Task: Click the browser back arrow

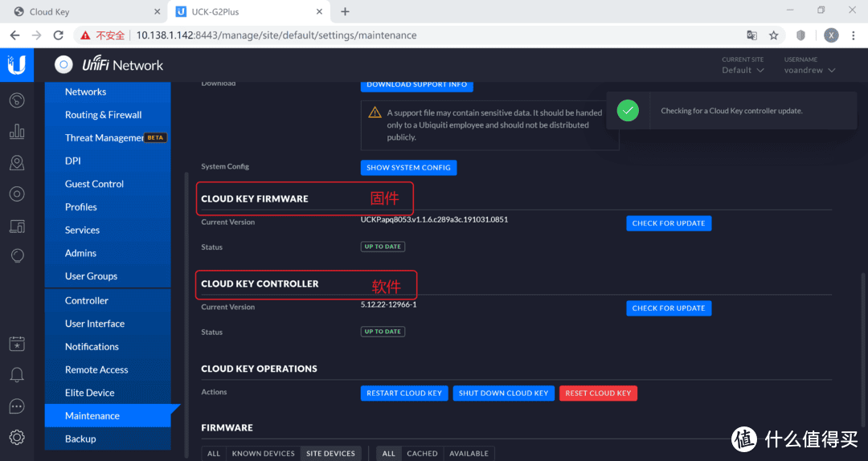Action: (x=15, y=35)
